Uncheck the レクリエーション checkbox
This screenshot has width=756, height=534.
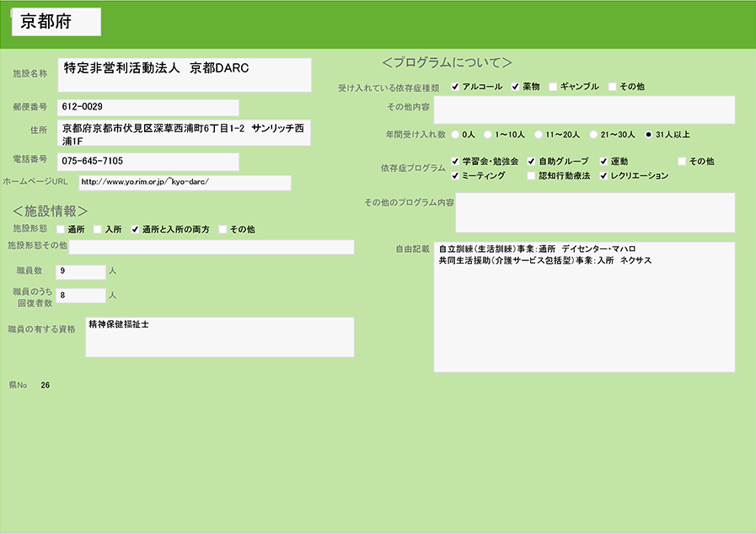click(x=604, y=176)
